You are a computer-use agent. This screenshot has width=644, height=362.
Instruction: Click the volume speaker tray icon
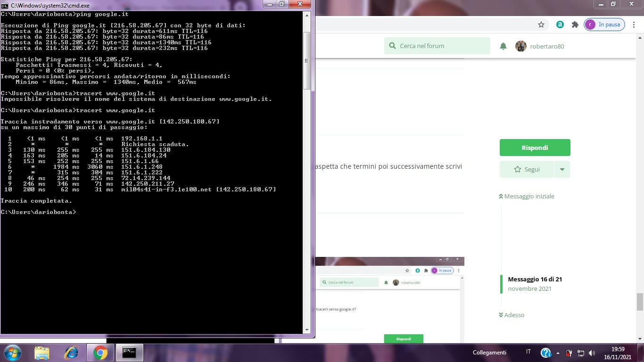pos(592,353)
